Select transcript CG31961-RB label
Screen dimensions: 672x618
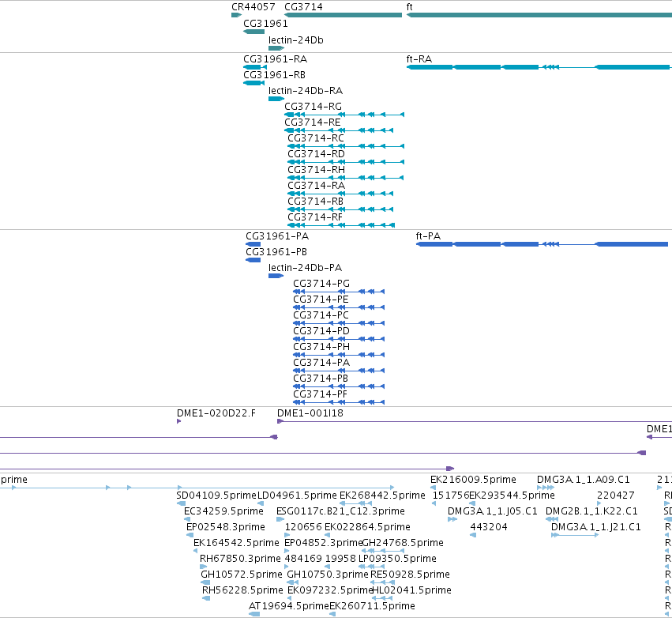point(274,75)
